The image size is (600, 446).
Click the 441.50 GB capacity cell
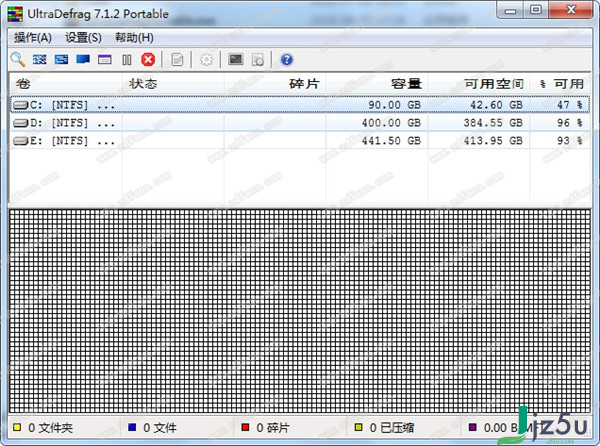tap(391, 141)
